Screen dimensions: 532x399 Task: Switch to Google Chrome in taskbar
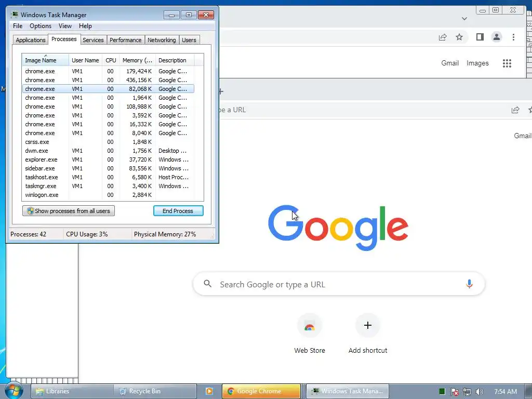[x=262, y=391]
